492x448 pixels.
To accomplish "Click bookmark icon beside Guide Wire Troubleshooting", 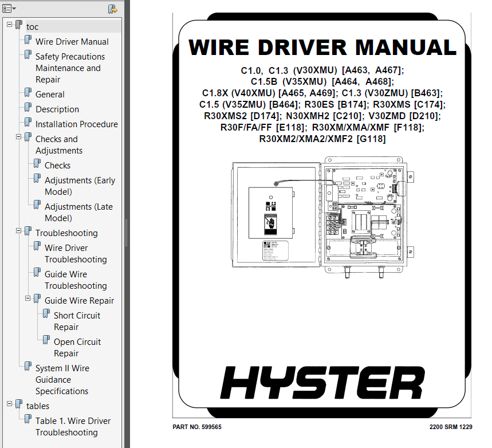I will (x=37, y=273).
